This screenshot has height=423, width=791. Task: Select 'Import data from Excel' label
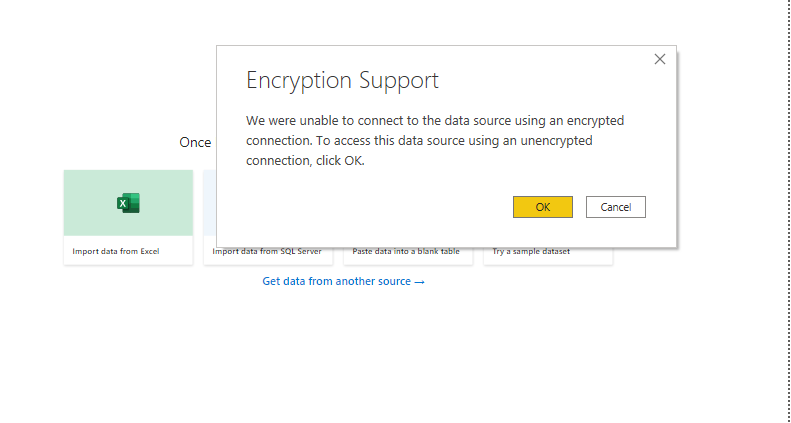(116, 251)
